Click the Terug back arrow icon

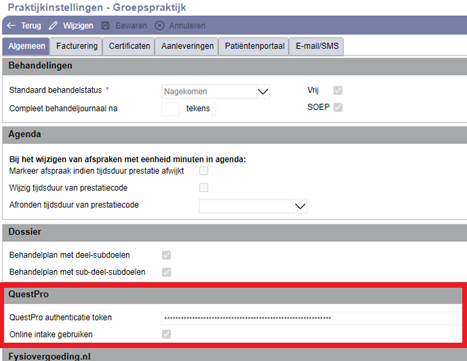tap(11, 25)
